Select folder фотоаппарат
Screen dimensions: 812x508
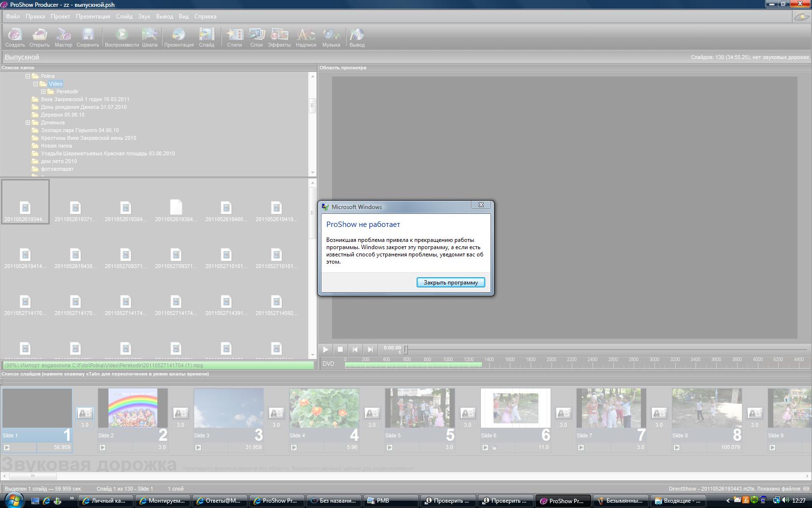(x=57, y=169)
